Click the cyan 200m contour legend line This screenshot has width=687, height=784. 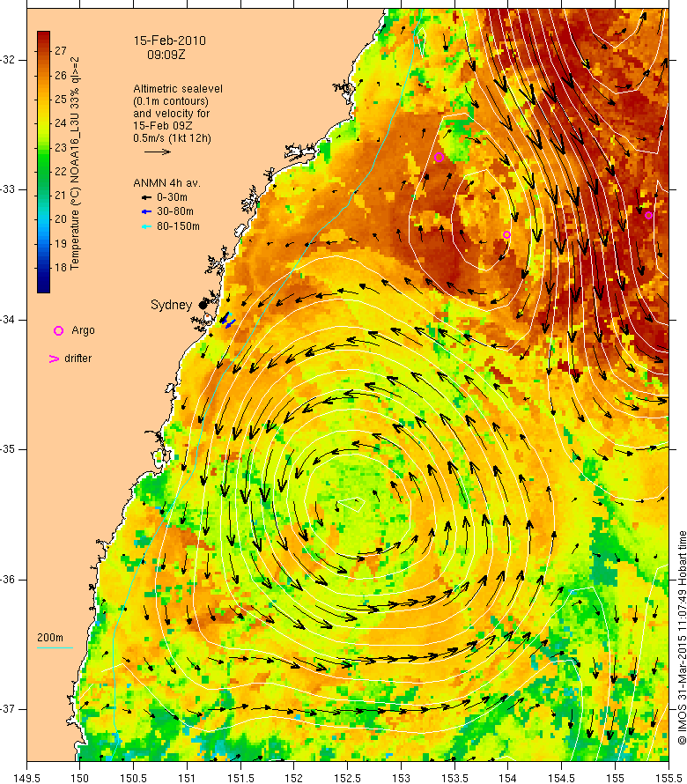click(55, 647)
